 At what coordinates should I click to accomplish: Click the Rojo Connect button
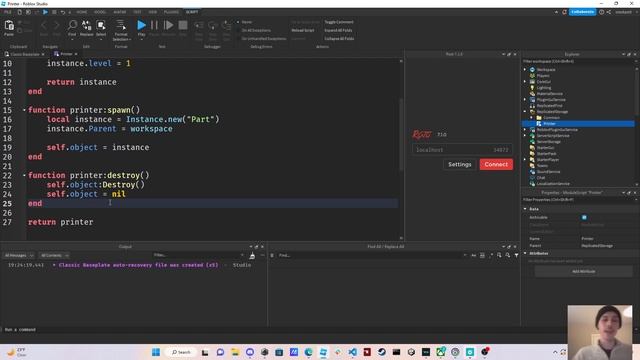(496, 164)
